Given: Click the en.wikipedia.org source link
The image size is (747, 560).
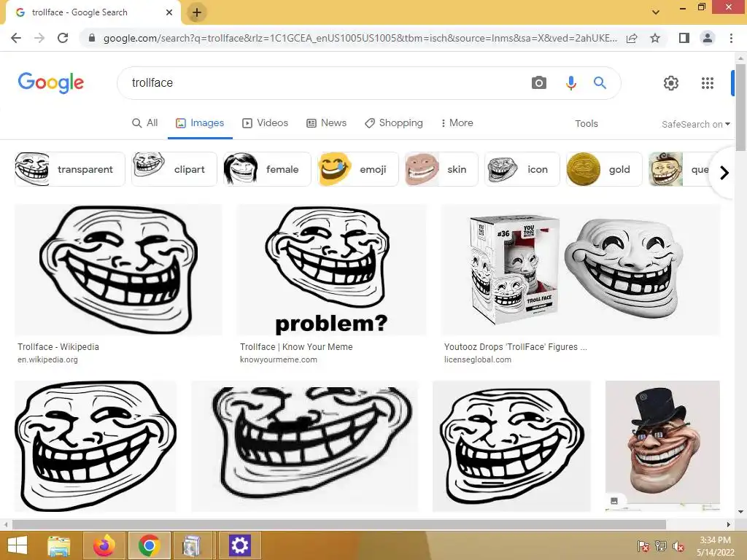Looking at the screenshot, I should point(47,359).
